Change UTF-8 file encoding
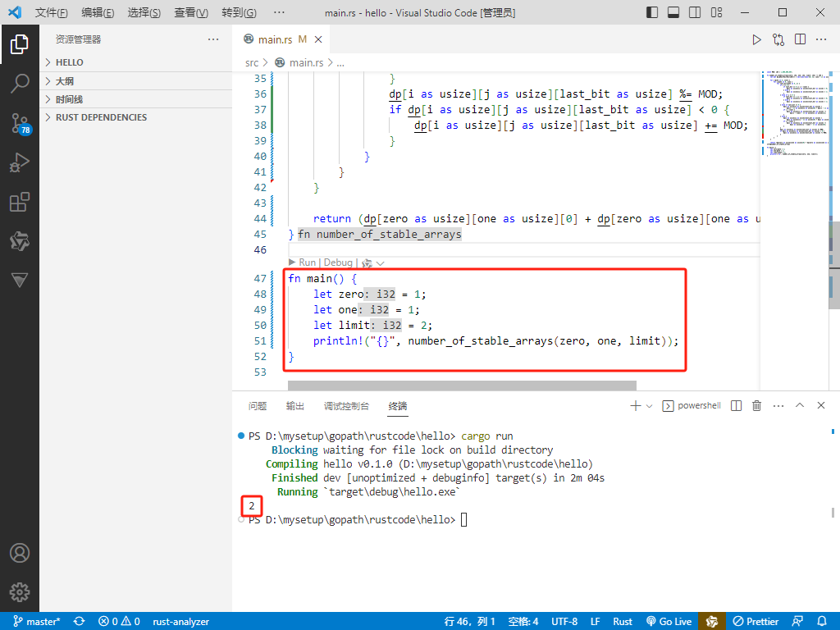840x630 pixels. coord(564,622)
